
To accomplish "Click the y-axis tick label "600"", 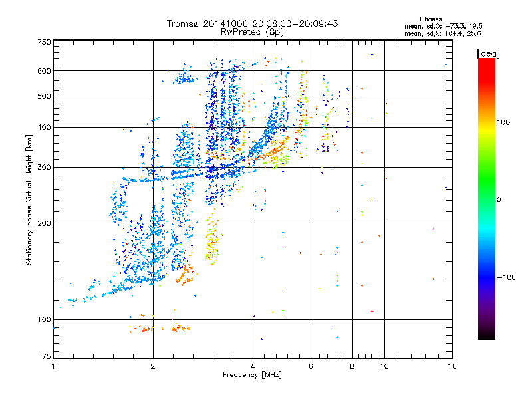I will point(45,71).
